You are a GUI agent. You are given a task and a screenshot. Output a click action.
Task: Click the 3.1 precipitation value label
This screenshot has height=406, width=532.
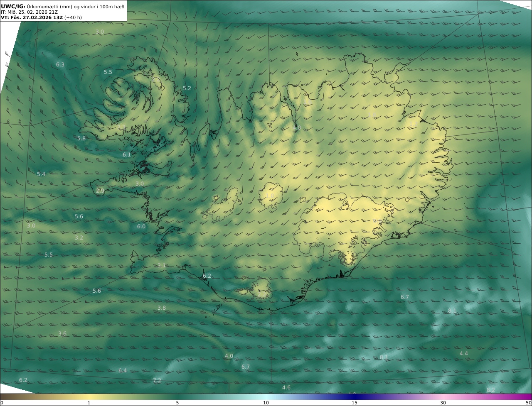pyautogui.click(x=162, y=265)
